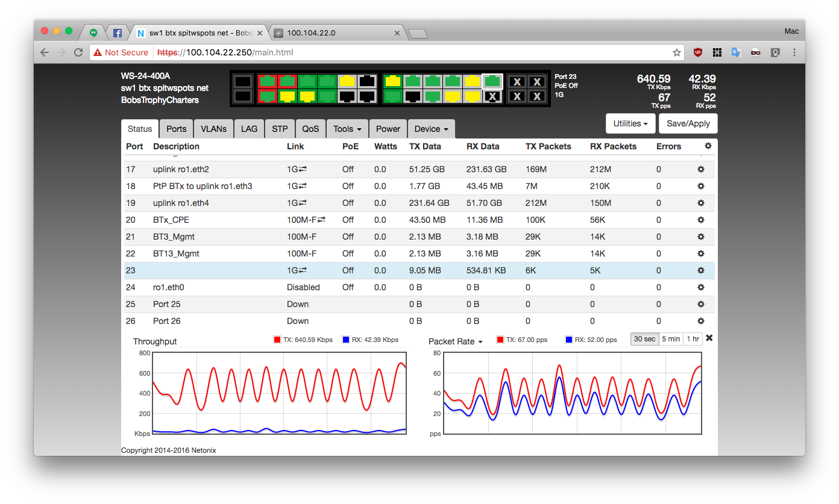Screen dimensions: 839x504
Task: Switch graph interval to 1 hr
Action: [x=693, y=339]
